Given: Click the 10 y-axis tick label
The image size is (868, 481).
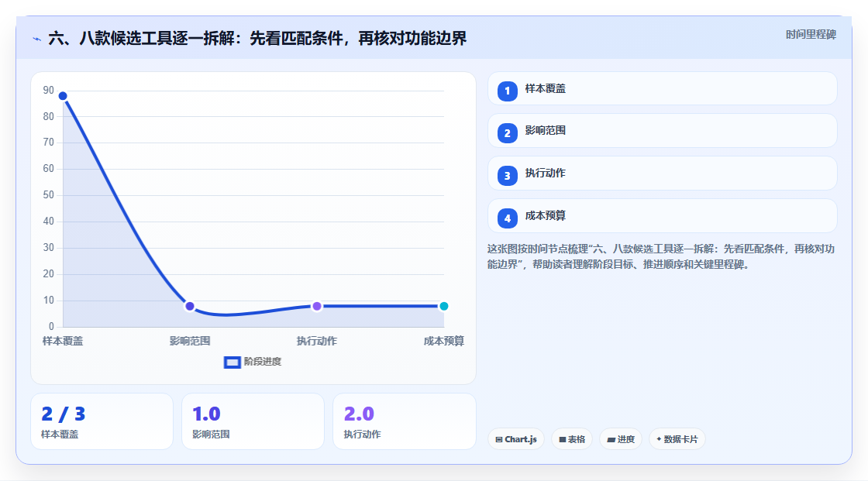Looking at the screenshot, I should point(49,301).
